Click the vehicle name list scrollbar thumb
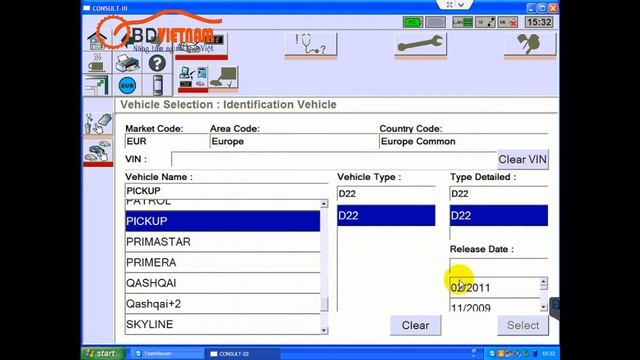 [324, 304]
